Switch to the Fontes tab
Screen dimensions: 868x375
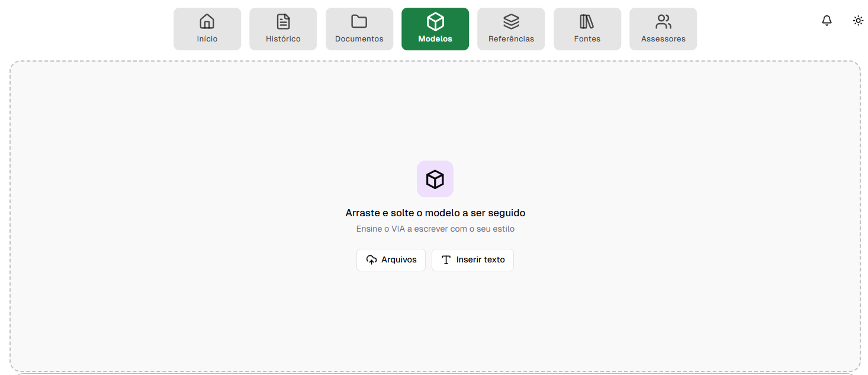point(587,29)
